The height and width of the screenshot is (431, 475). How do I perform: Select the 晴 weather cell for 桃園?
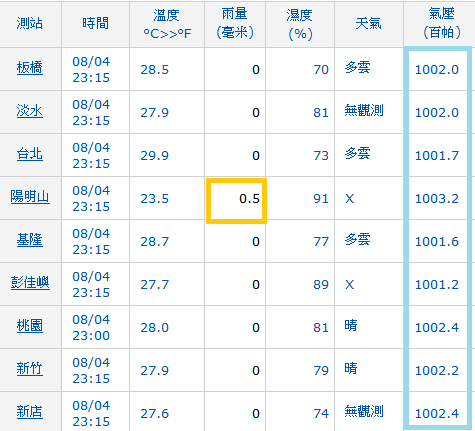[x=351, y=325]
